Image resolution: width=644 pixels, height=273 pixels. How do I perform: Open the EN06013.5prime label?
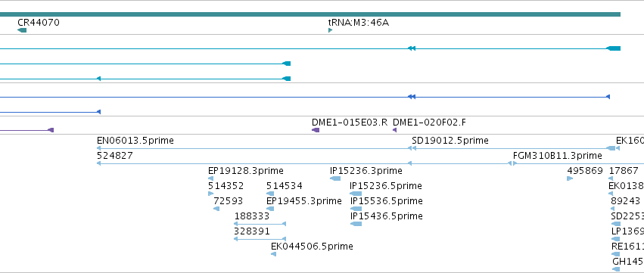coord(135,141)
